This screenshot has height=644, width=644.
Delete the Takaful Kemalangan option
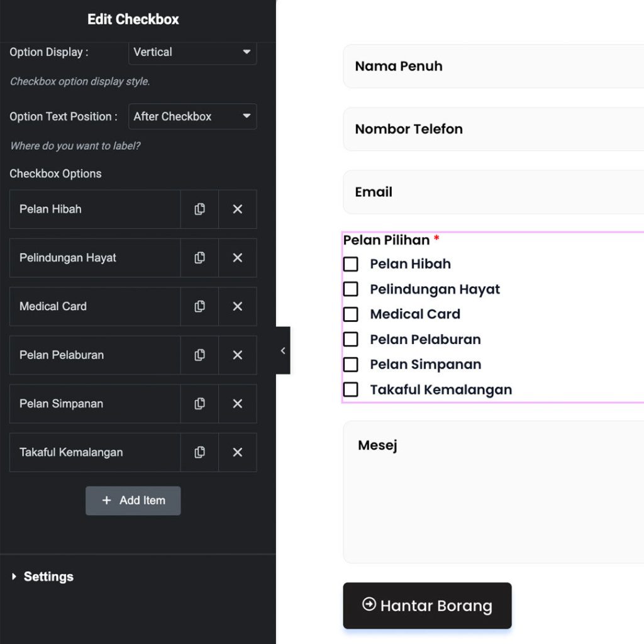pos(237,452)
